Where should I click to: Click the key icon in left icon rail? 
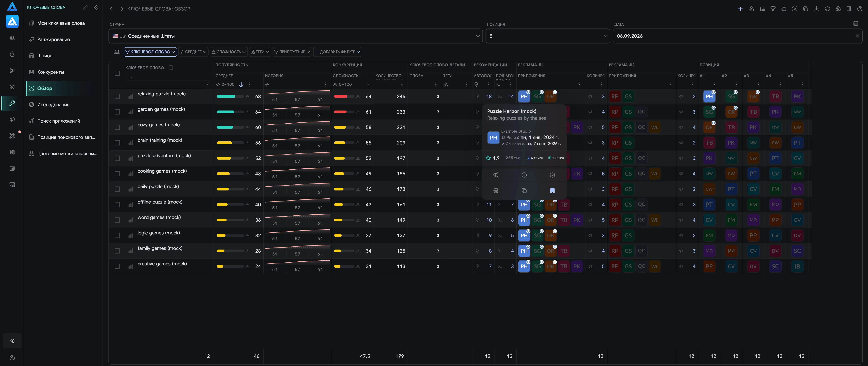(x=12, y=103)
